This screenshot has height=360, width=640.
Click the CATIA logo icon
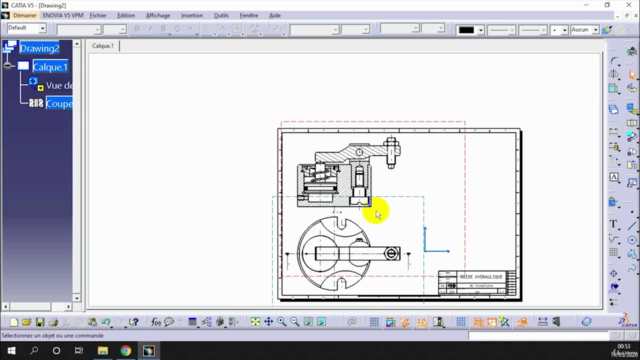click(x=628, y=320)
